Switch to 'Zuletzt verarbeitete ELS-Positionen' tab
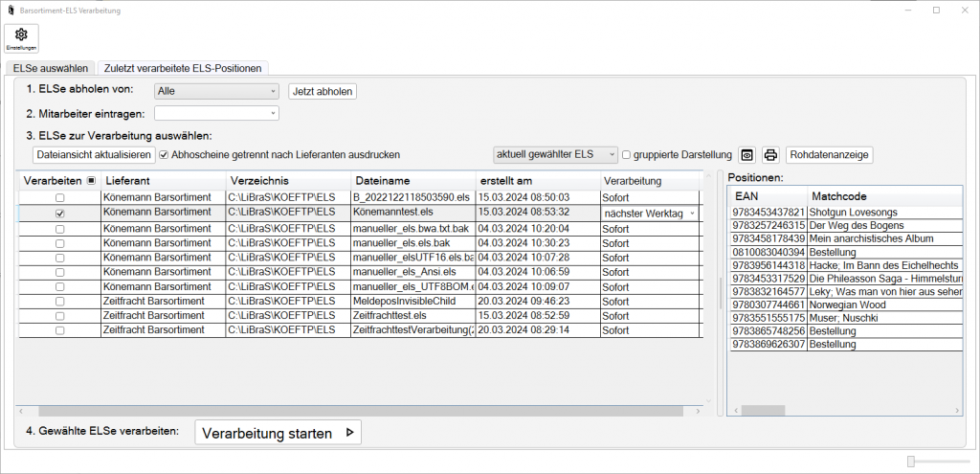The image size is (980, 474). click(184, 68)
